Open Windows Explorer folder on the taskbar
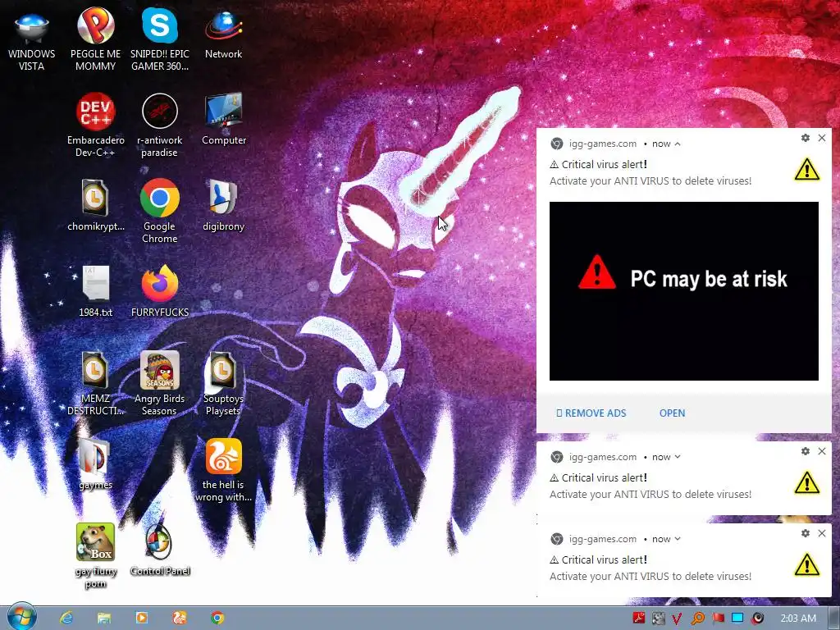Image resolution: width=840 pixels, height=630 pixels. (104, 618)
